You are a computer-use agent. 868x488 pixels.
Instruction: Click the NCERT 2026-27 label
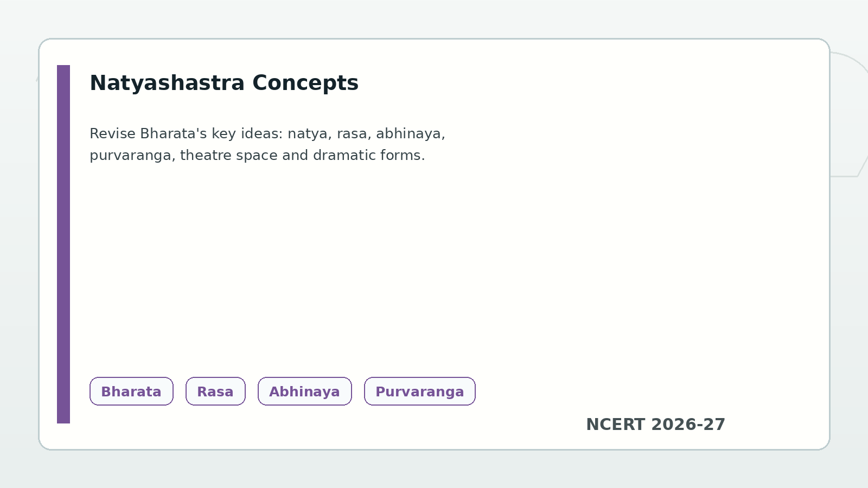655,425
